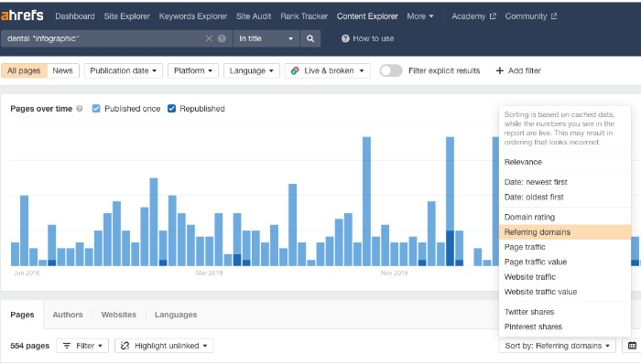Image resolution: width=641 pixels, height=364 pixels.
Task: Sort by Page traffic value
Action: (x=565, y=262)
